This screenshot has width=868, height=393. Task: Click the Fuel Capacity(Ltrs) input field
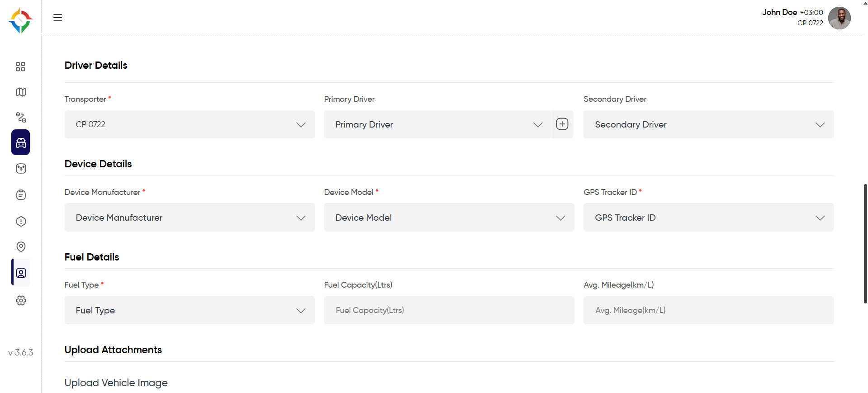tap(449, 310)
